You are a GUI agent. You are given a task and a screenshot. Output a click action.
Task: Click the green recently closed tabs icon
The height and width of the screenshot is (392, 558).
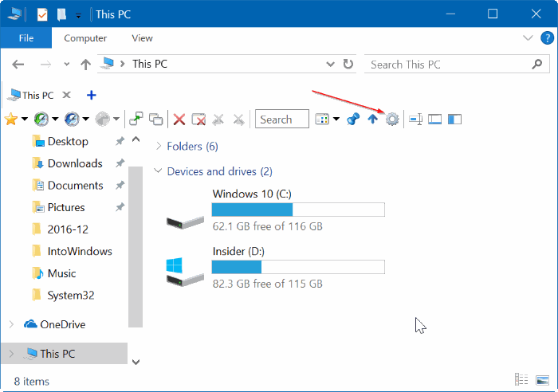[x=41, y=120]
